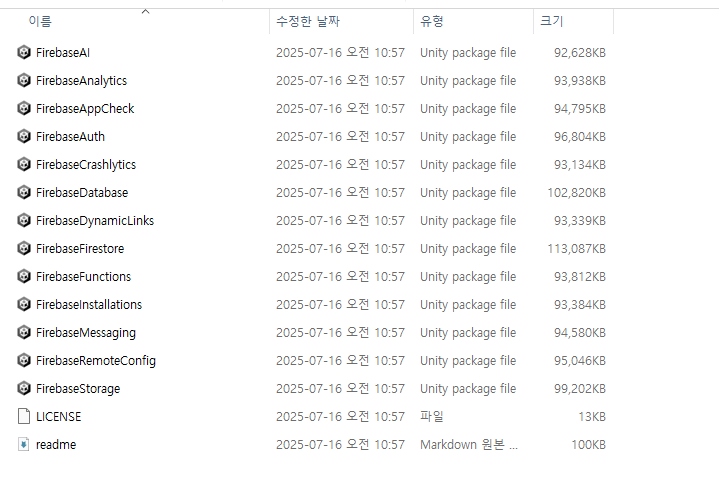Click the modified date of FirebaseDatabase
Viewport: 719px width, 482px height.
[340, 193]
